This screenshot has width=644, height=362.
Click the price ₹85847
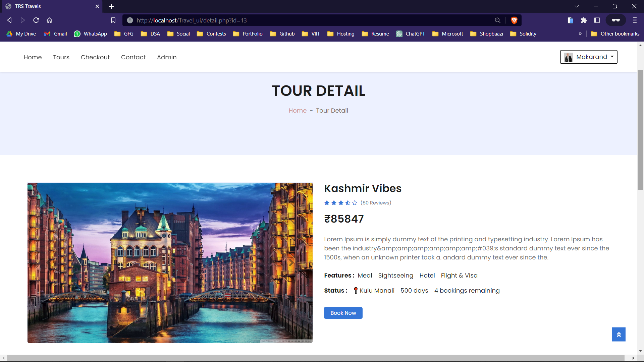coord(344,219)
